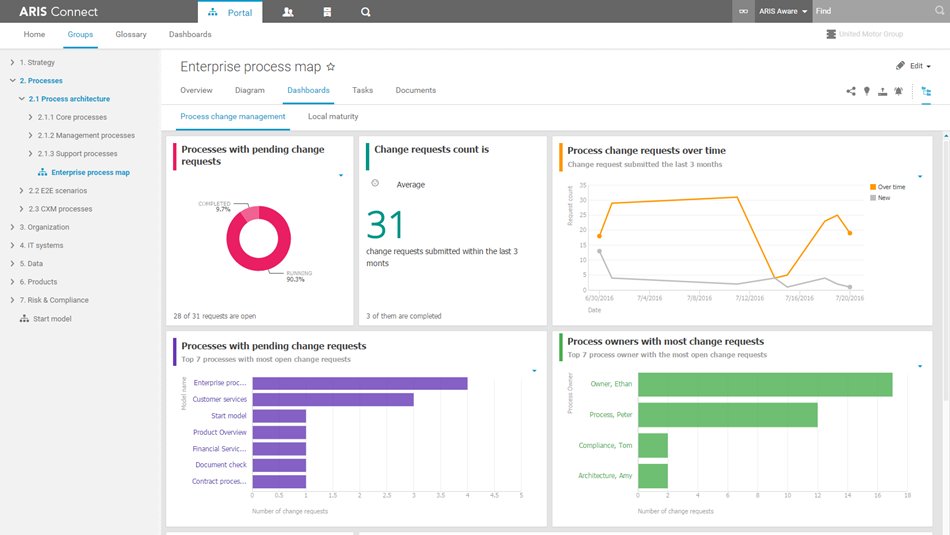Expand the 1. Strategy tree node

click(12, 62)
